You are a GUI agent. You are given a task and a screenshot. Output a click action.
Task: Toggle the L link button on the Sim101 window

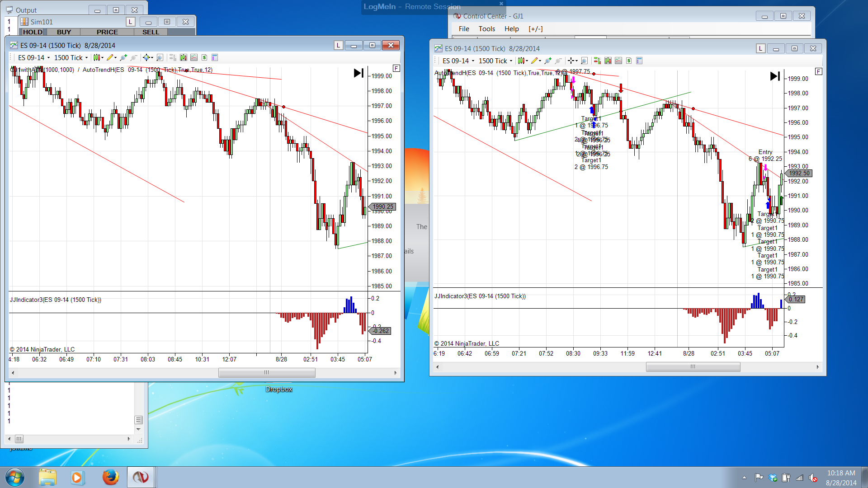[x=130, y=22]
